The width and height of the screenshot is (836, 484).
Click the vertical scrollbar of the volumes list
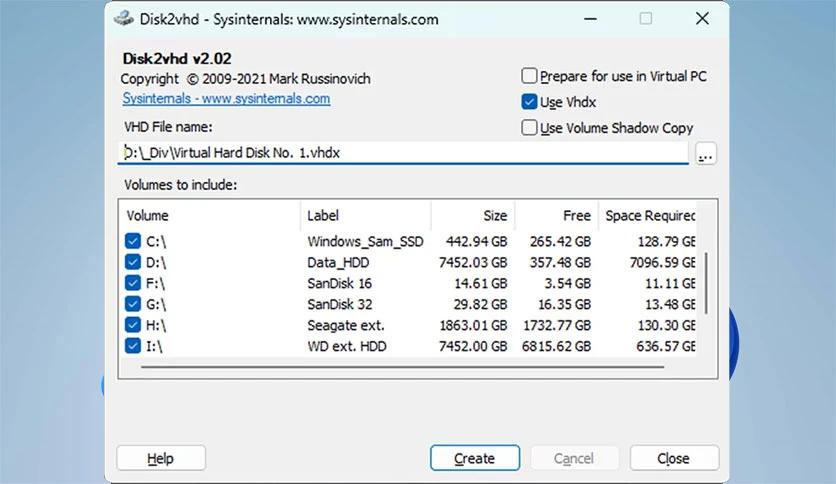click(x=706, y=283)
